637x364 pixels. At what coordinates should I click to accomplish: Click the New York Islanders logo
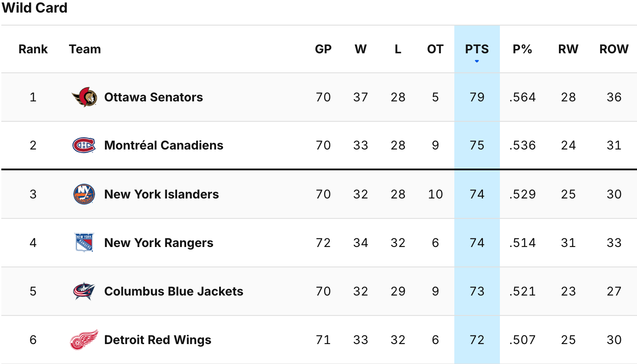(x=84, y=194)
